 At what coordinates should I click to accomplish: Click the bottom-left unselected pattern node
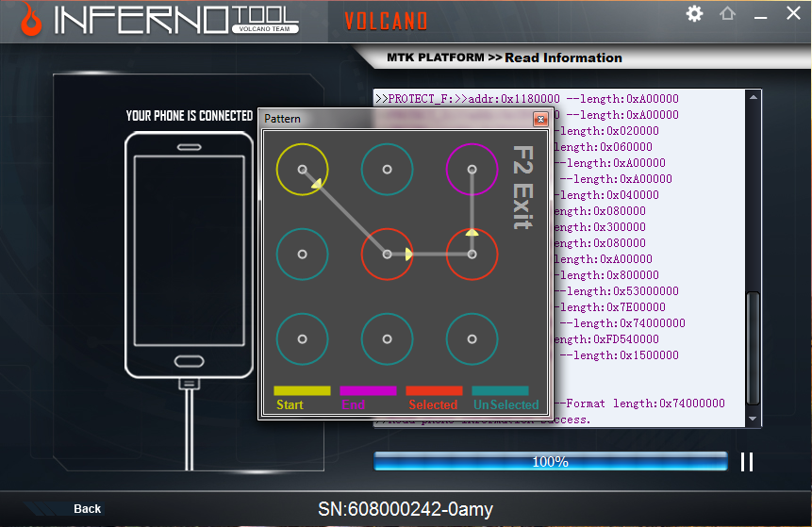pos(303,339)
